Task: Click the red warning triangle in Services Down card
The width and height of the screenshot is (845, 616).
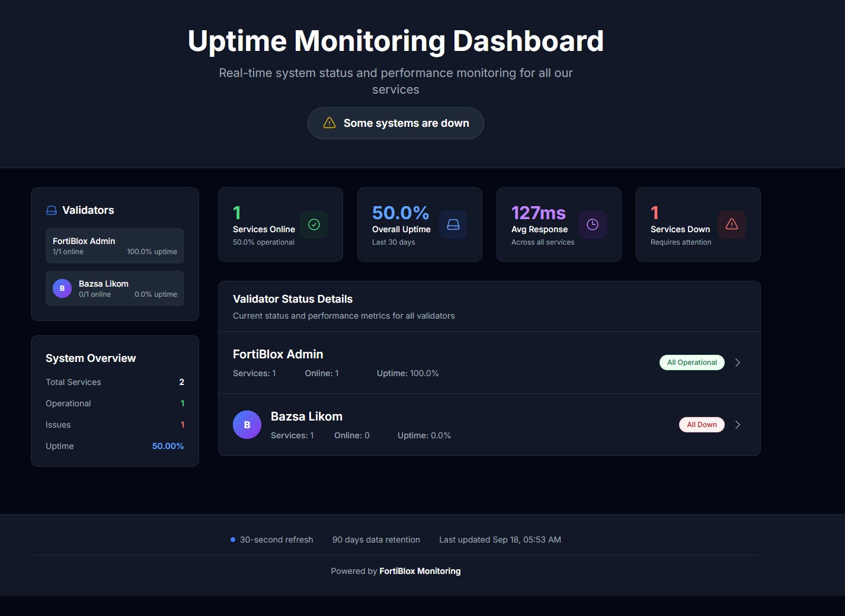Action: point(732,224)
